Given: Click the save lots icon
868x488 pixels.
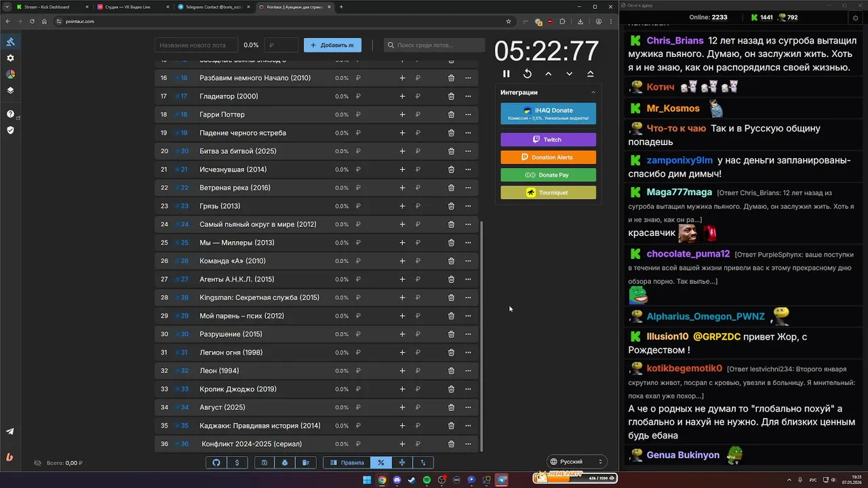Looking at the screenshot, I should point(264,462).
